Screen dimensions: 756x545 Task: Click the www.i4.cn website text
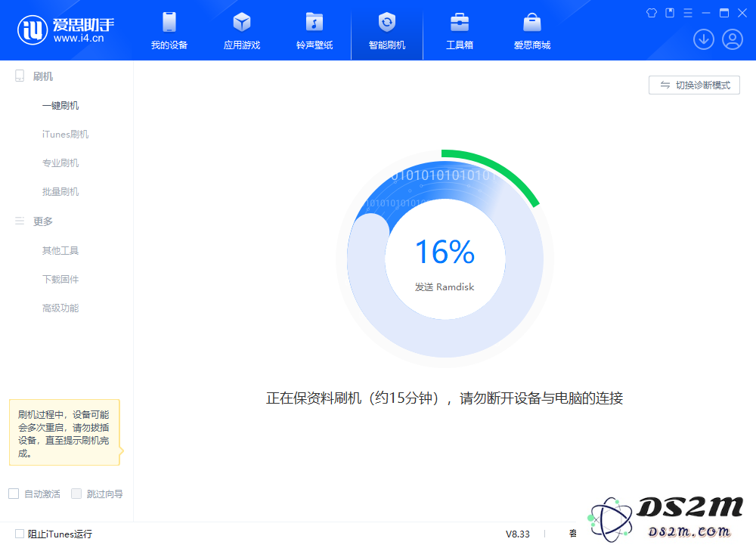coord(79,38)
